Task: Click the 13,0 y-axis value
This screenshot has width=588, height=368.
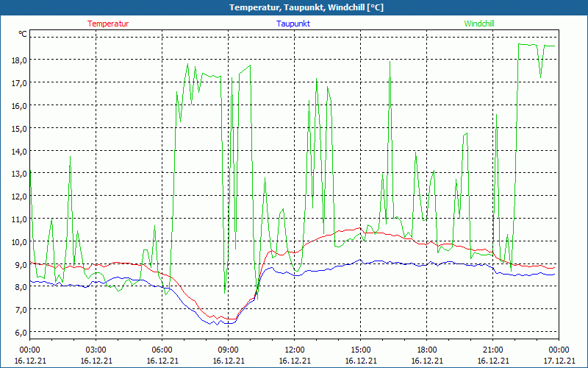Action: tap(20, 174)
